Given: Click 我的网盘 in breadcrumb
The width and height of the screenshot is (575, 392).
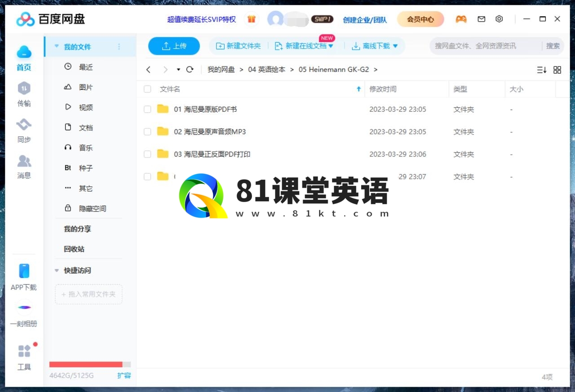Looking at the screenshot, I should point(221,70).
